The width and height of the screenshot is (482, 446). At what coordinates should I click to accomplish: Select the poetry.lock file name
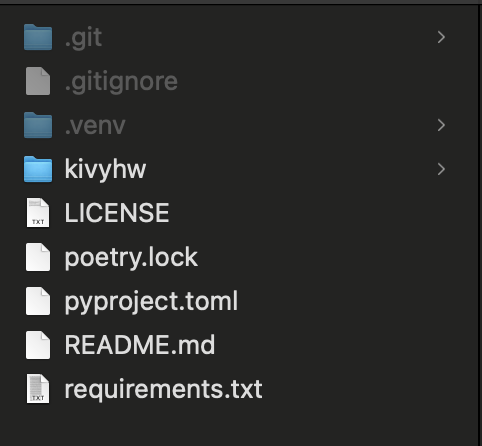pos(131,258)
